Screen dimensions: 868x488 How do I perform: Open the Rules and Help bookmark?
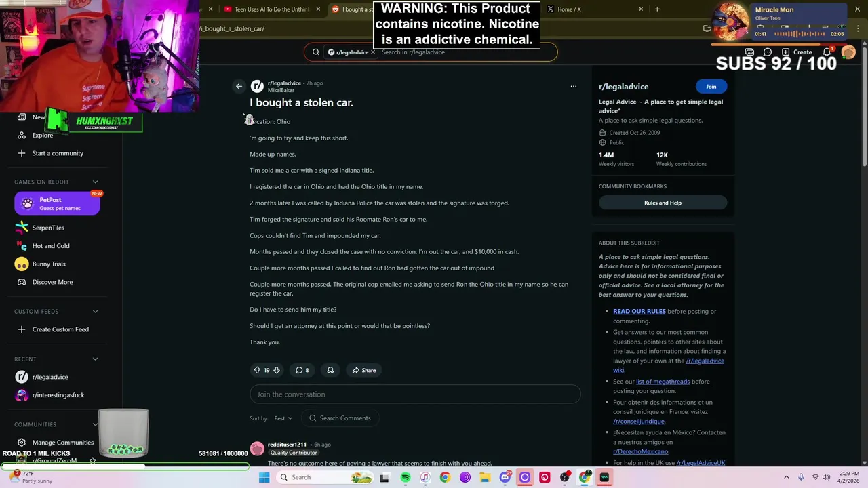point(663,203)
